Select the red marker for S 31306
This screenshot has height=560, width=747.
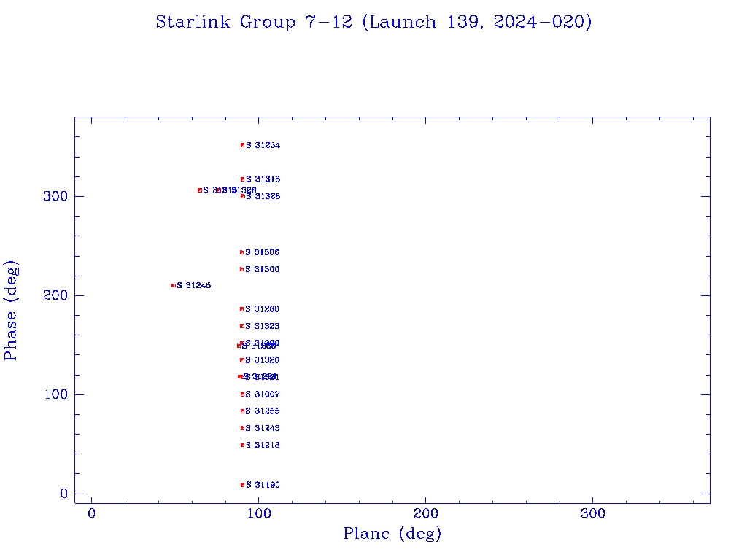(242, 252)
